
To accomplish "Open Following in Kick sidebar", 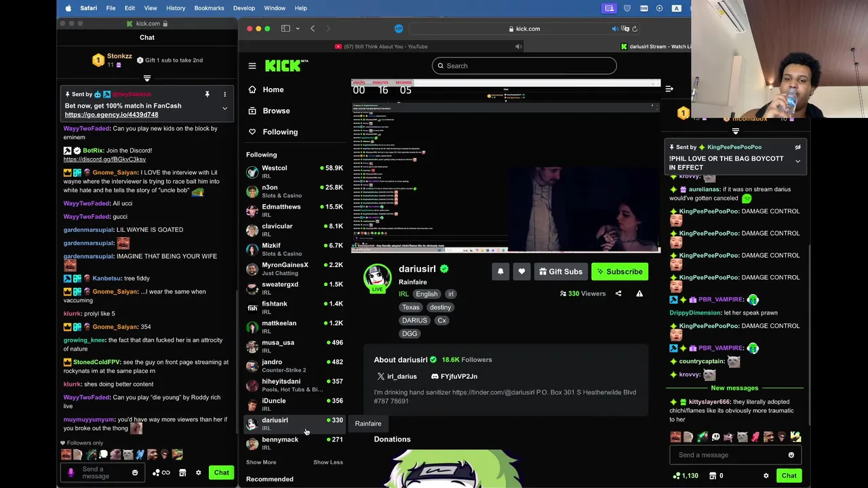I will [x=273, y=131].
